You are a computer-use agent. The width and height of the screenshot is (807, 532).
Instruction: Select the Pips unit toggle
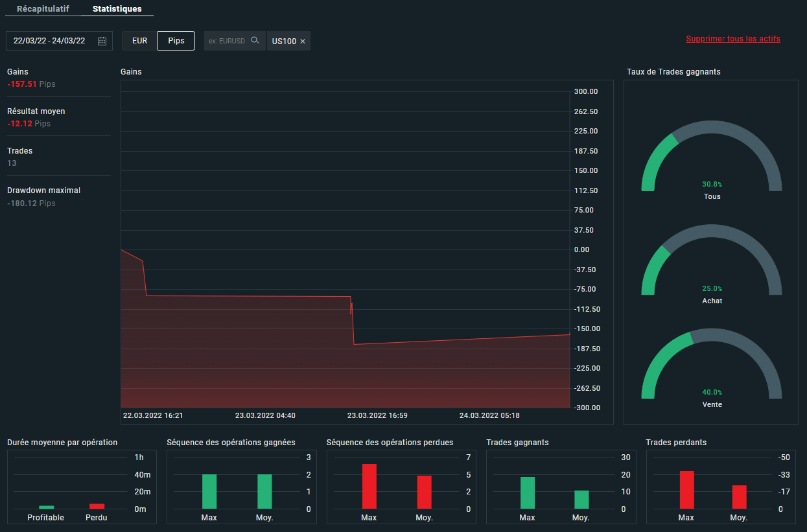point(176,41)
